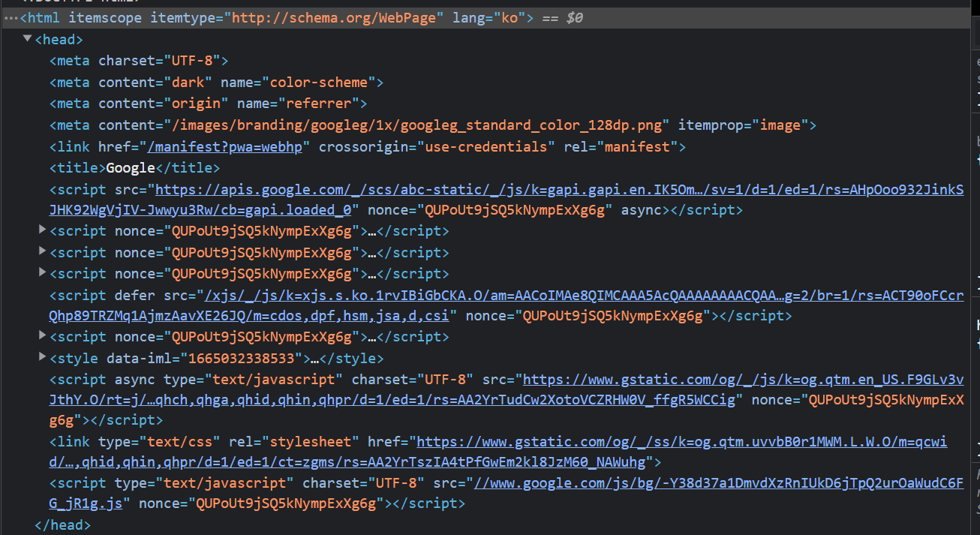Collapse the head element triangle
This screenshot has height=535, width=980.
click(28, 38)
